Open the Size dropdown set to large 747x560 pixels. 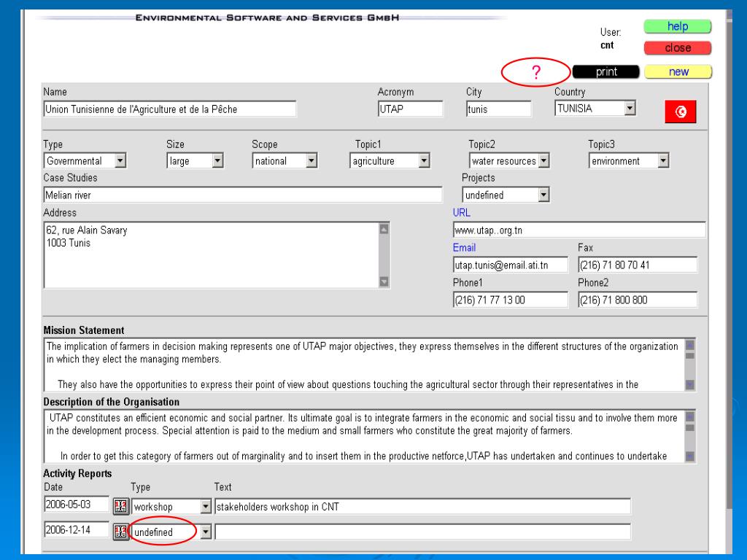tap(218, 161)
